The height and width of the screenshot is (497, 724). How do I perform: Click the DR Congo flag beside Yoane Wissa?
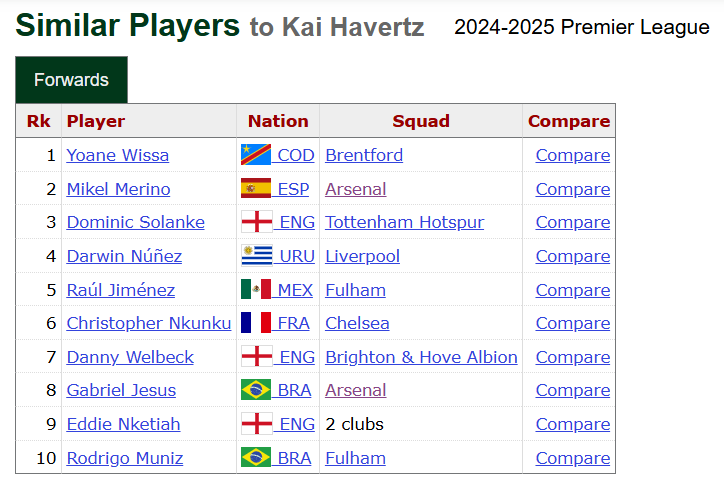pos(256,155)
